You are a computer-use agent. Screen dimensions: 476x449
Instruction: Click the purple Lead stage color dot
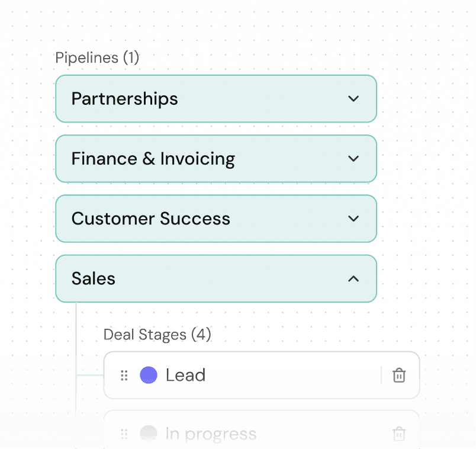[x=149, y=375]
